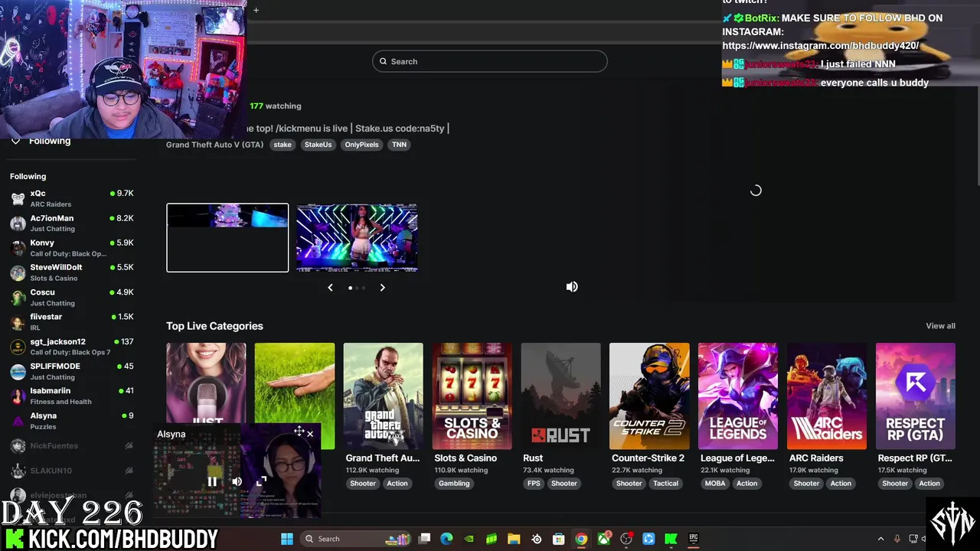Open the ARC Raiders category card
980x551 pixels.
pos(827,396)
